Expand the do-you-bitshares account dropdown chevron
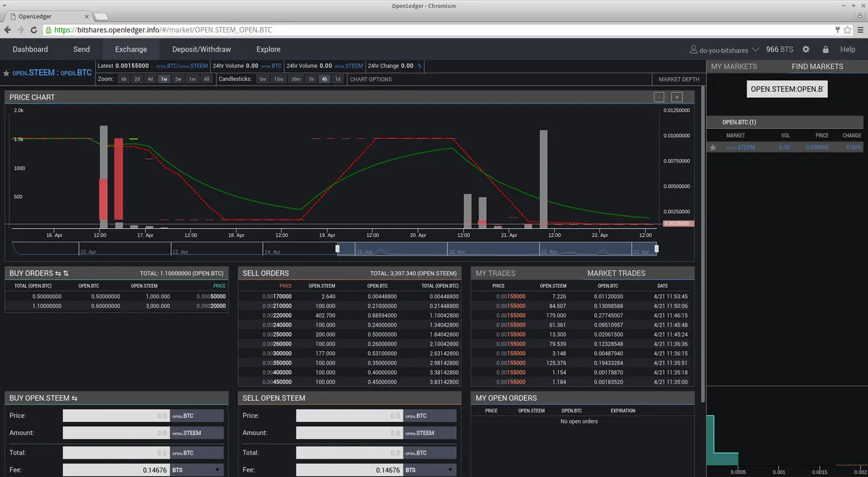This screenshot has width=868, height=477. coord(755,50)
